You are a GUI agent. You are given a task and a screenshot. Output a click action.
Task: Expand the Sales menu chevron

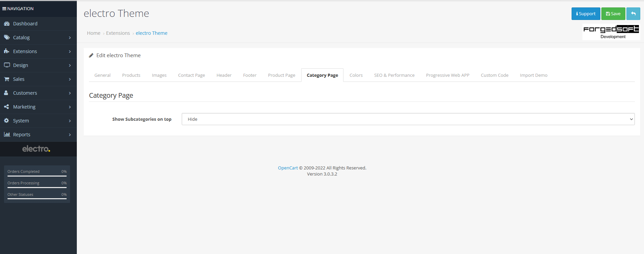[x=70, y=79]
